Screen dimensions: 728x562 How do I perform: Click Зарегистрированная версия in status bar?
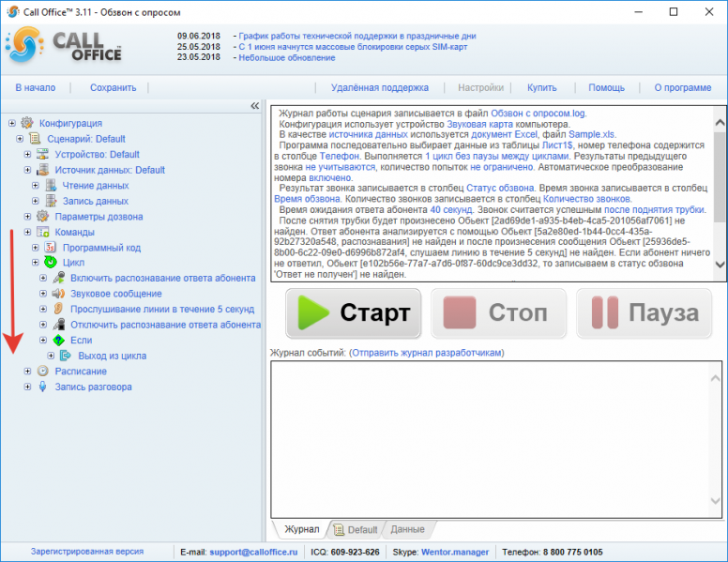[87, 552]
